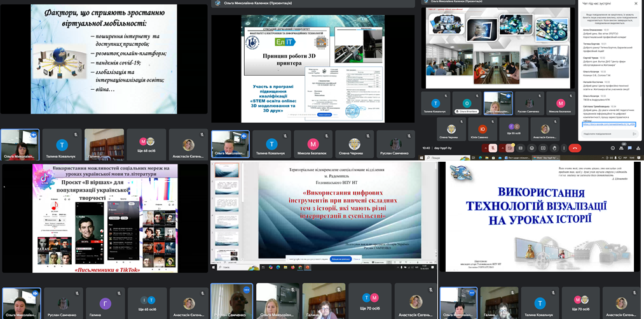The image size is (644, 319).
Task: Open the Google Sheets link in chat
Action: point(607,125)
